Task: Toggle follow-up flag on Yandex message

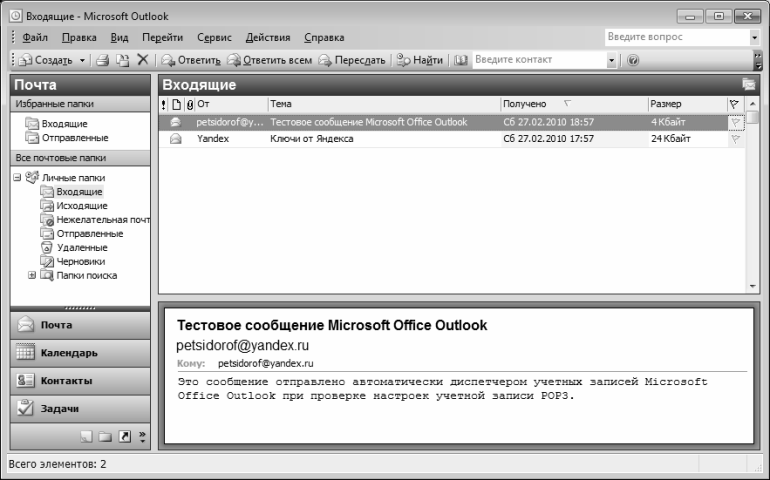Action: 735,139
